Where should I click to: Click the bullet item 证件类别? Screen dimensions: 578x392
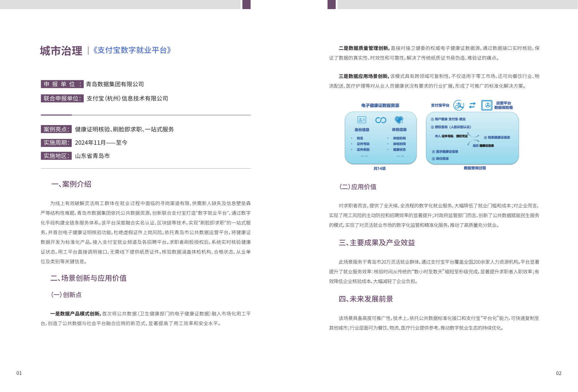pos(363,150)
